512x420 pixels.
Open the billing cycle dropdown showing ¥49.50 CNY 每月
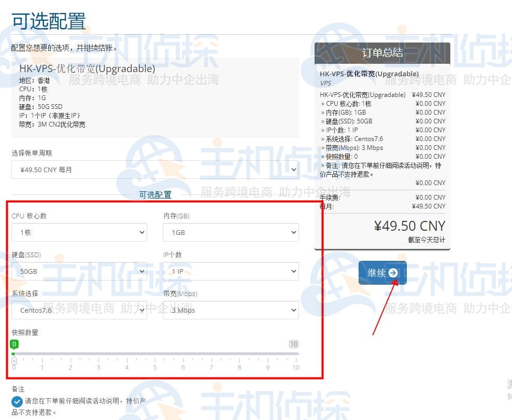pyautogui.click(x=155, y=170)
